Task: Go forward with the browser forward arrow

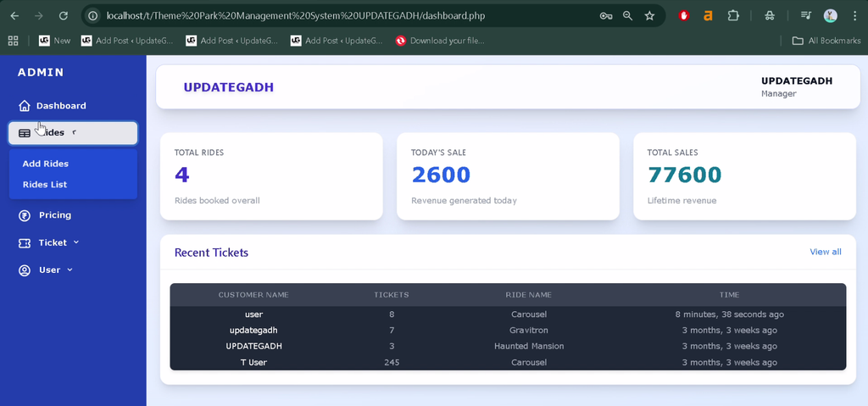Action: [39, 16]
